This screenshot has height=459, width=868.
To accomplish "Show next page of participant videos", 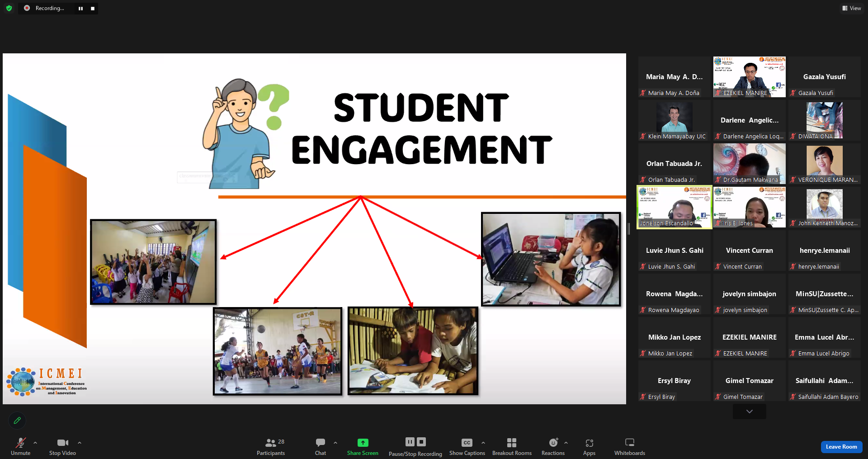I will pos(749,412).
